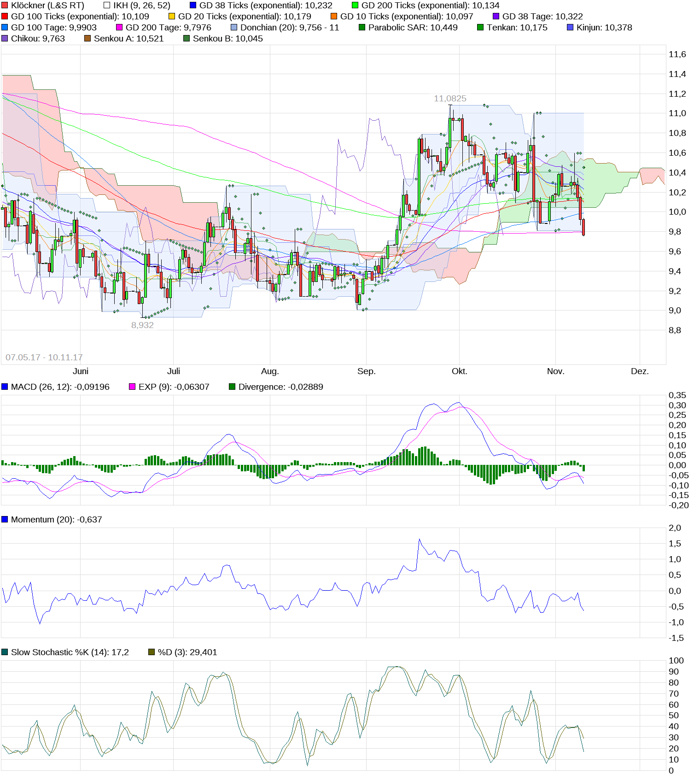Viewport: 700px width, 780px height.
Task: Click the "Okt." month label
Action: [x=460, y=371]
